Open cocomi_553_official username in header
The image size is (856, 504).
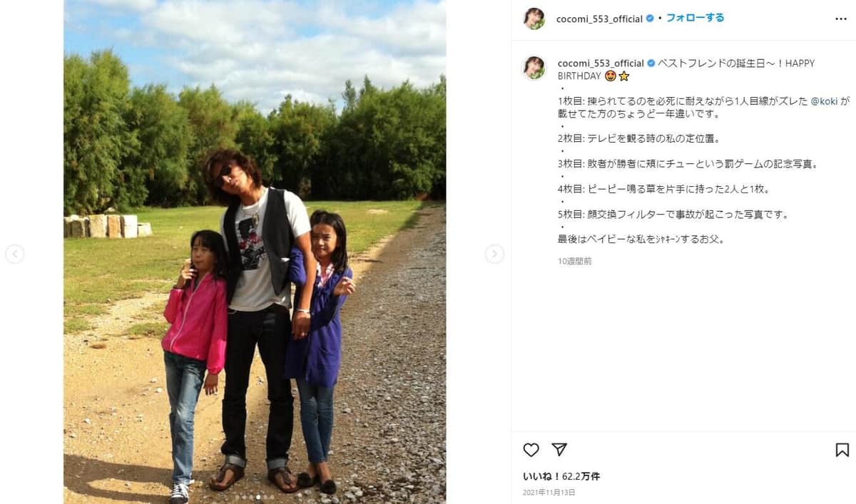click(x=599, y=19)
